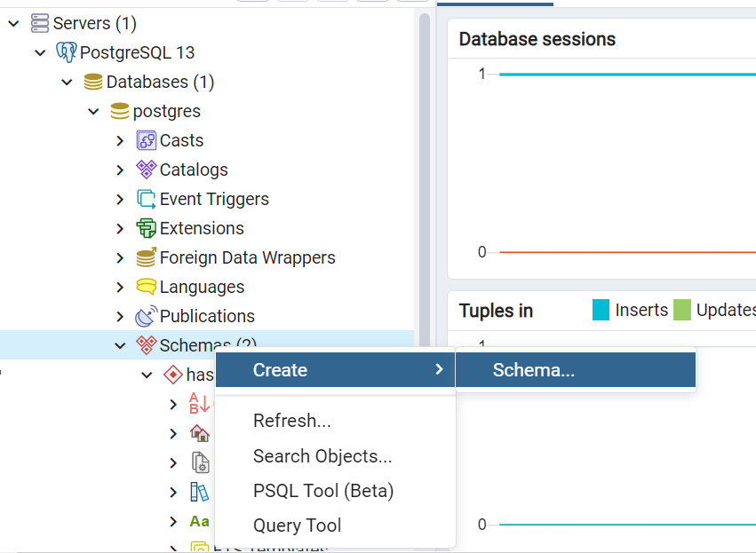
Task: Open Query Tool from the context menu
Action: coord(297,525)
